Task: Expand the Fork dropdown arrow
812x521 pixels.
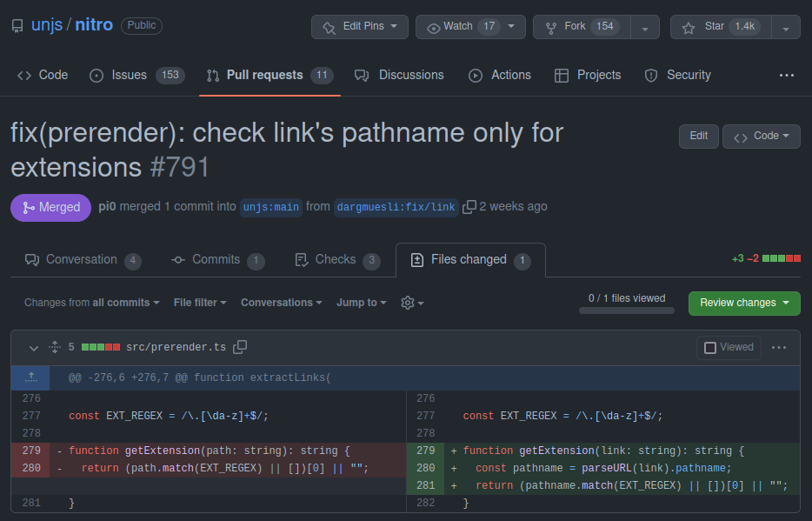Action: [x=645, y=28]
